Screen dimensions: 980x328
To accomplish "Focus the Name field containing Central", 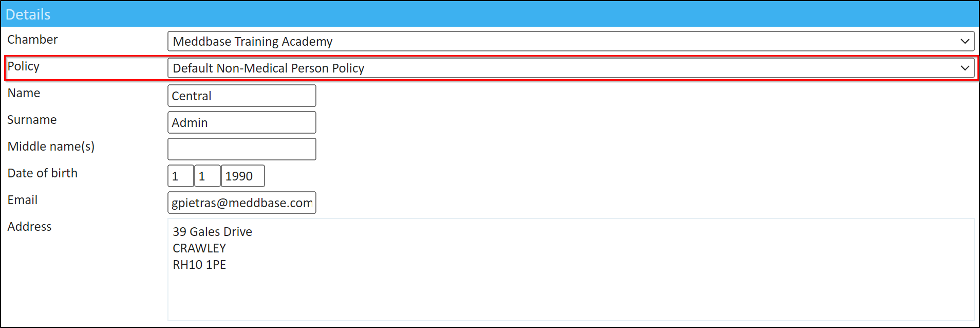I will point(241,96).
